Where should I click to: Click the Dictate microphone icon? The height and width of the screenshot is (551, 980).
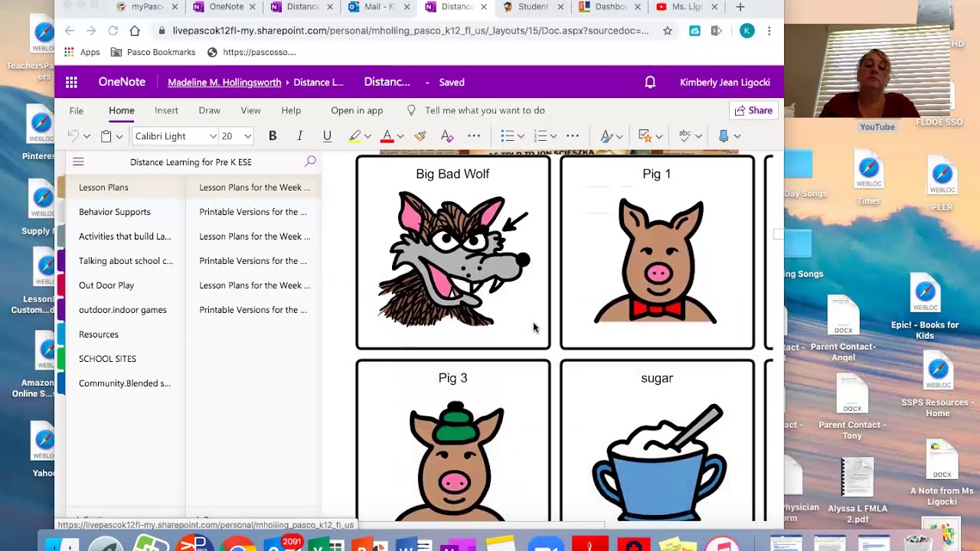click(724, 136)
